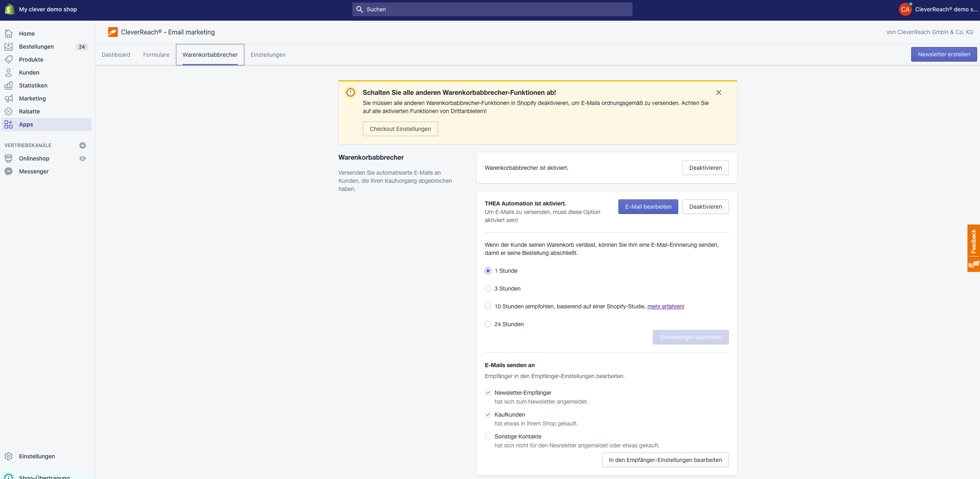Click the CA account avatar

[905, 9]
